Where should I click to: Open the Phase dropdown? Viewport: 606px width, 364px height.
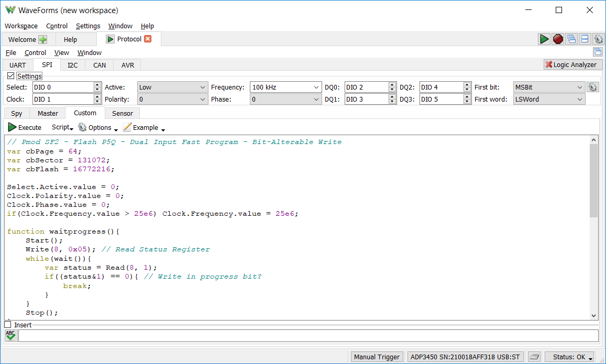(285, 100)
